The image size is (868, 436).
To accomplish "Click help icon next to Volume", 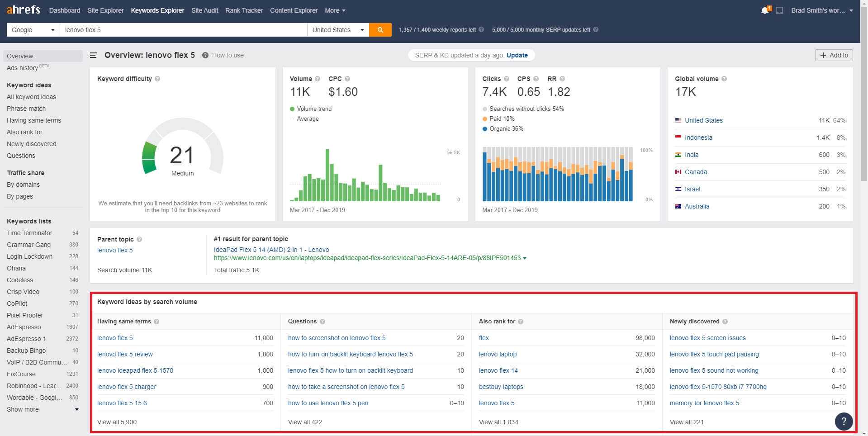I will (318, 79).
